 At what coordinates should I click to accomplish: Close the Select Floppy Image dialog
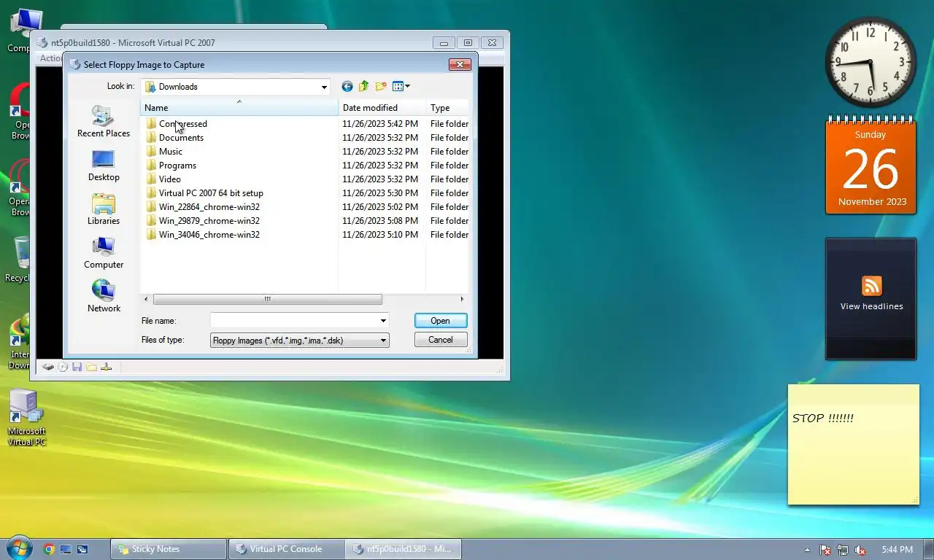(x=460, y=65)
